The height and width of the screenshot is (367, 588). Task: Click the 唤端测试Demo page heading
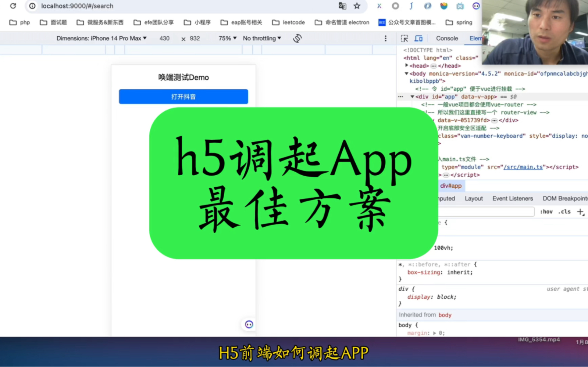183,78
